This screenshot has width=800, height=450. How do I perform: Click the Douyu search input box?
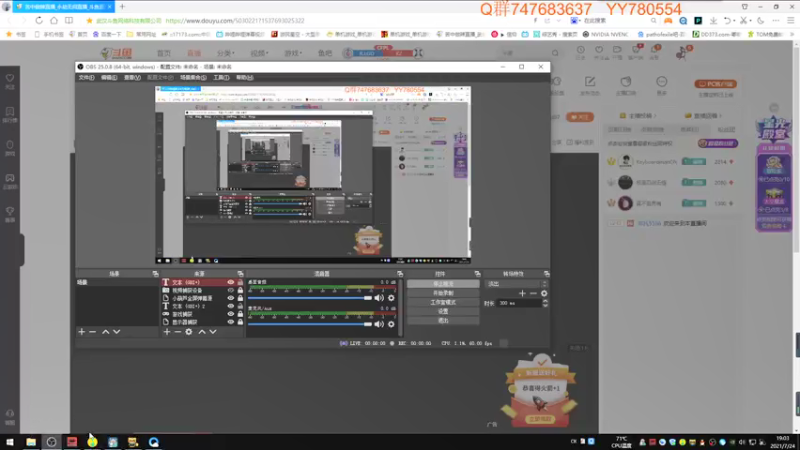pyautogui.click(x=524, y=53)
